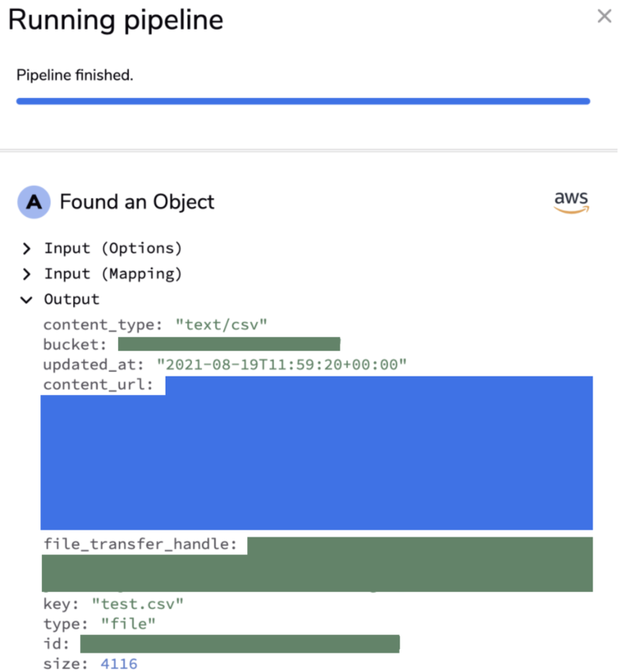622x672 pixels.
Task: Select the type value "file"
Action: coord(128,624)
